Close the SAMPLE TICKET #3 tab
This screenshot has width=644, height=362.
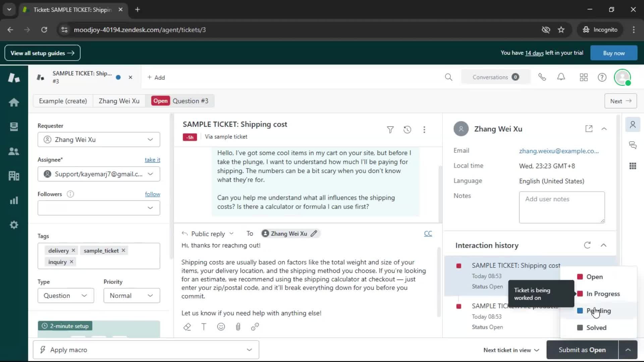pyautogui.click(x=130, y=77)
